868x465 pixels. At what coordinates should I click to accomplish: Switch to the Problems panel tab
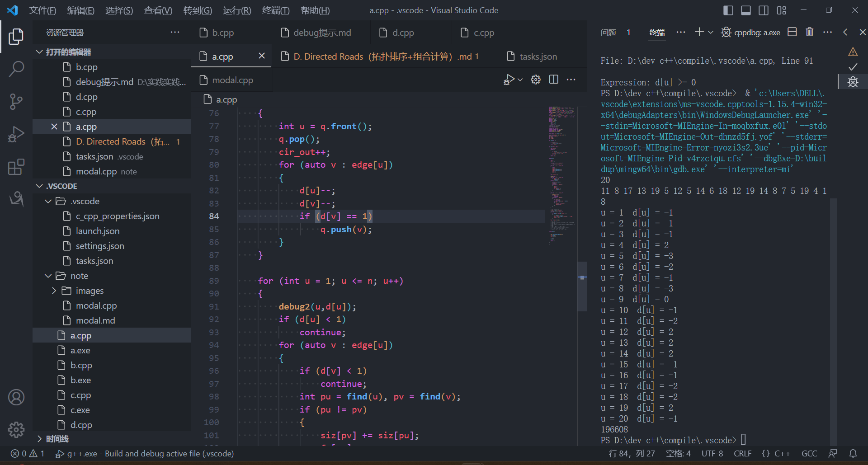click(x=609, y=32)
